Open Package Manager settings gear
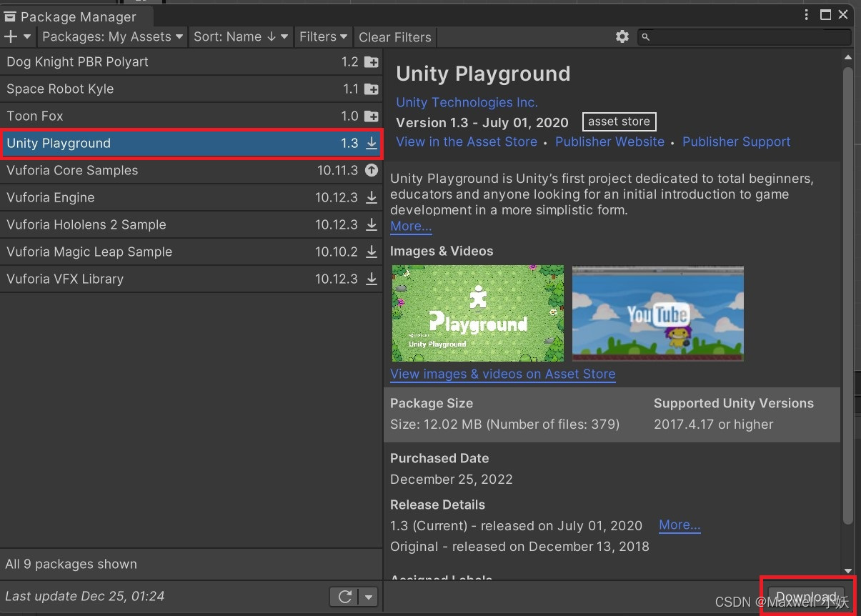The width and height of the screenshot is (861, 616). pyautogui.click(x=622, y=36)
